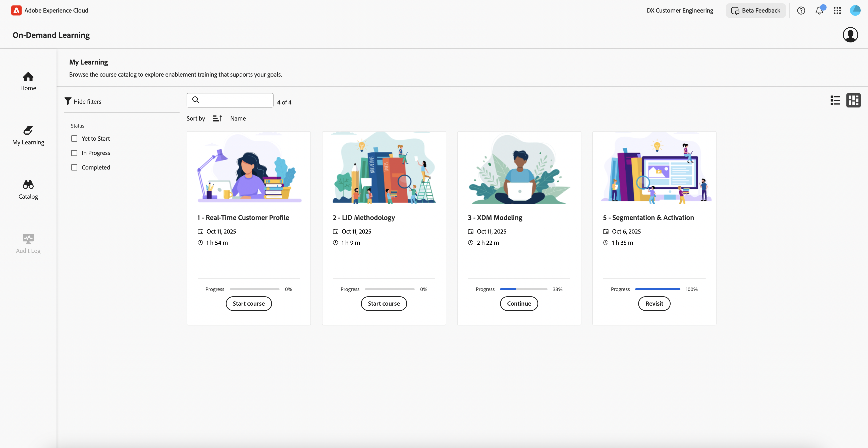This screenshot has height=448, width=868.
Task: Switch to list view layout
Action: (835, 100)
